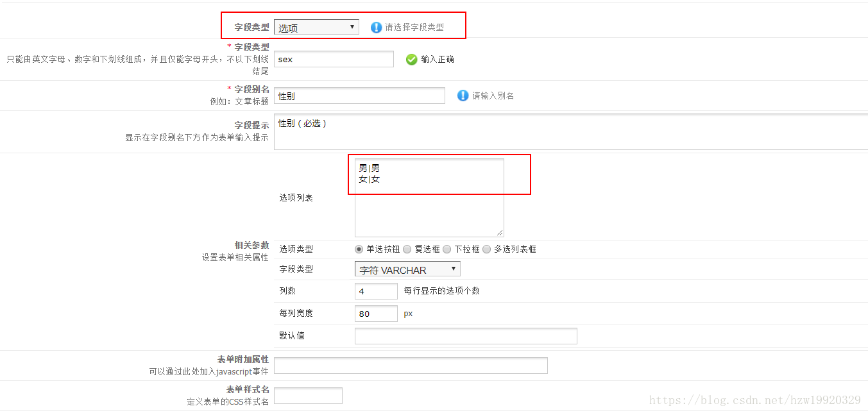Click the empty 默认值 input field
The height and width of the screenshot is (413, 868).
466,336
